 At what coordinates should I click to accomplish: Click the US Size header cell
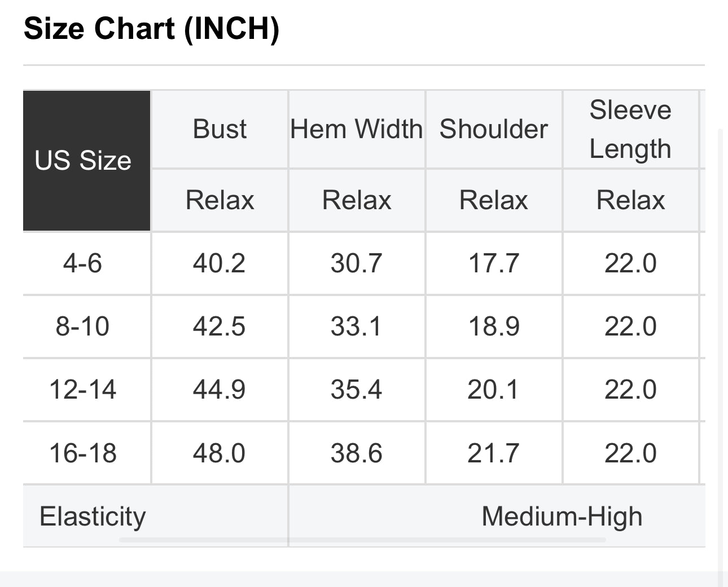coord(83,161)
